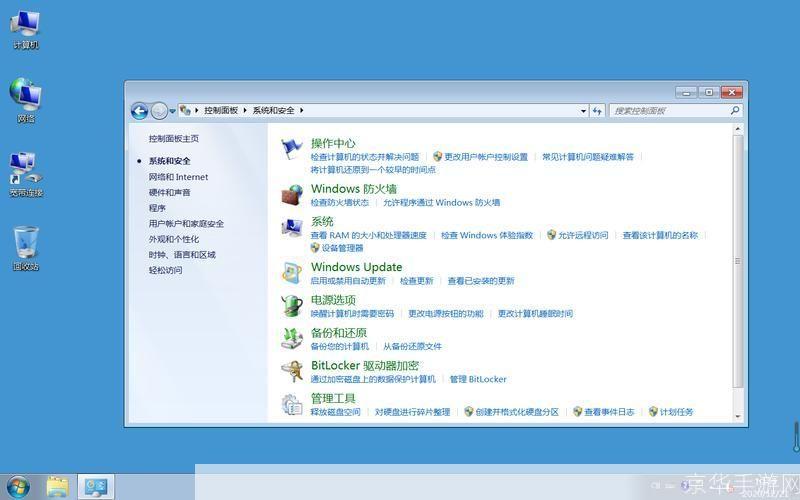
Task: Click 将计算机还原到一个较早的时间点 link
Action: (373, 169)
